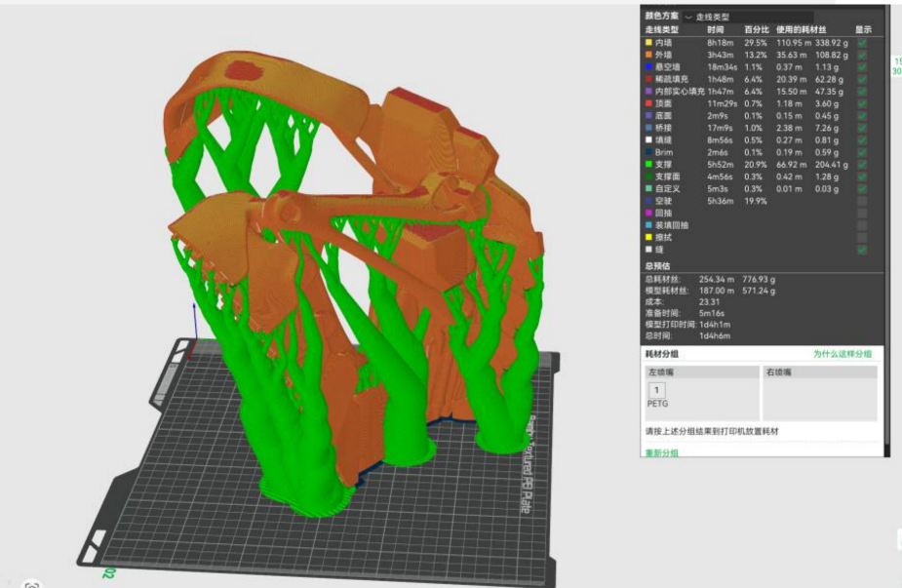This screenshot has width=902, height=588.
Task: Click the 使用的耗材丝 column header
Action: 802,30
